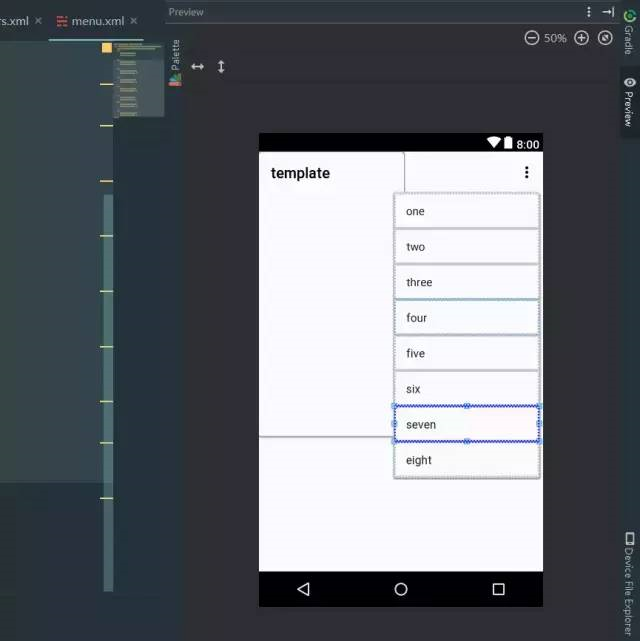
Task: Select menu item four in preview
Action: pyautogui.click(x=466, y=318)
